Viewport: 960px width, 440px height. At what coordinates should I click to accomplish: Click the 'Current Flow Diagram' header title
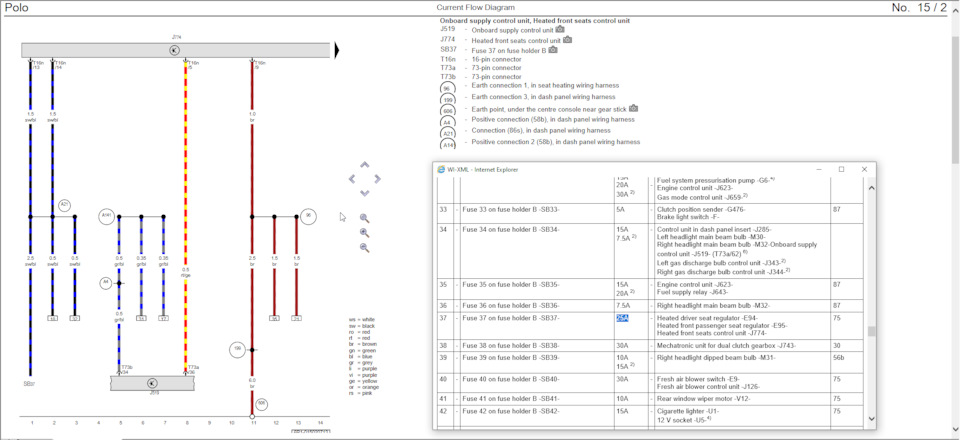(476, 7)
